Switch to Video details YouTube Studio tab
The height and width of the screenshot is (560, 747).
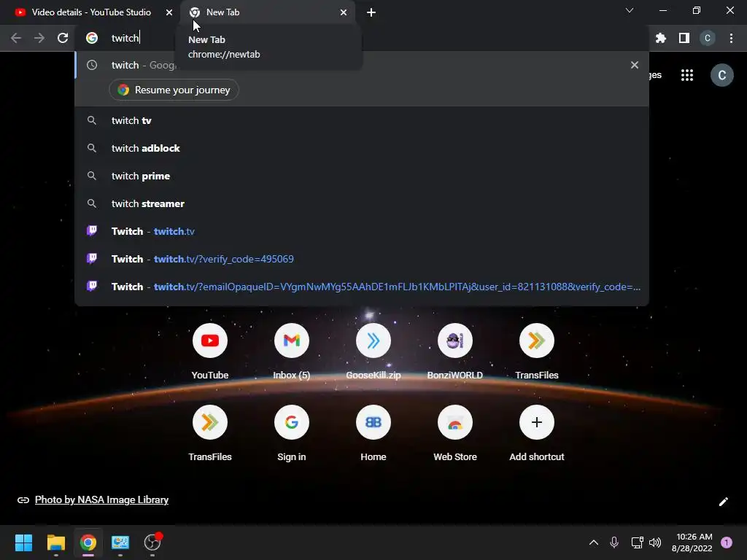pos(91,12)
